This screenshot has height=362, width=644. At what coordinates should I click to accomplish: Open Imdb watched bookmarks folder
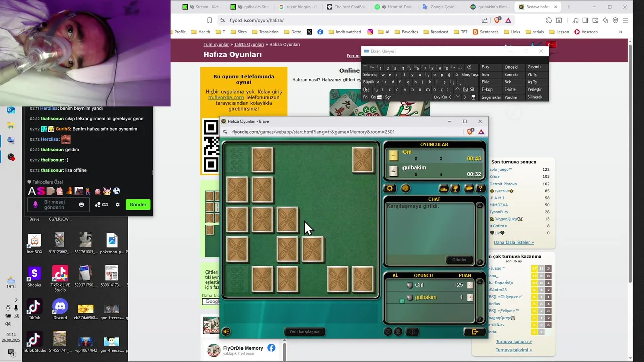click(345, 32)
